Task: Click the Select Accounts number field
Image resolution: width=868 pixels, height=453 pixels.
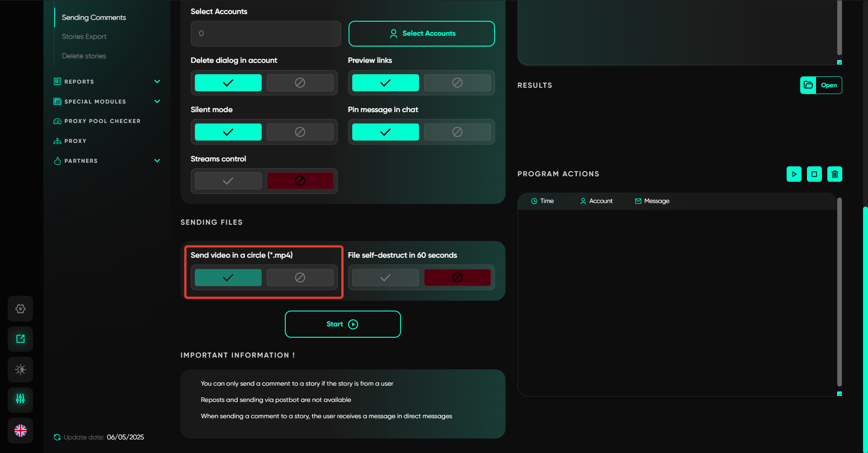Action: click(265, 33)
